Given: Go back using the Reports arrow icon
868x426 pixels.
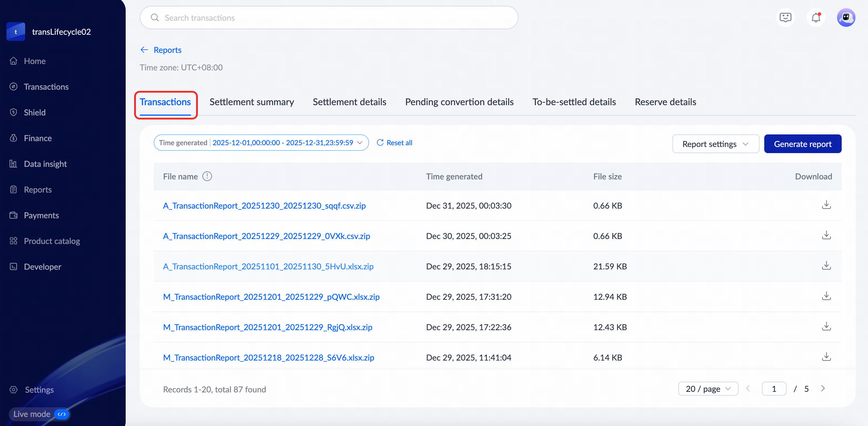Looking at the screenshot, I should 144,50.
